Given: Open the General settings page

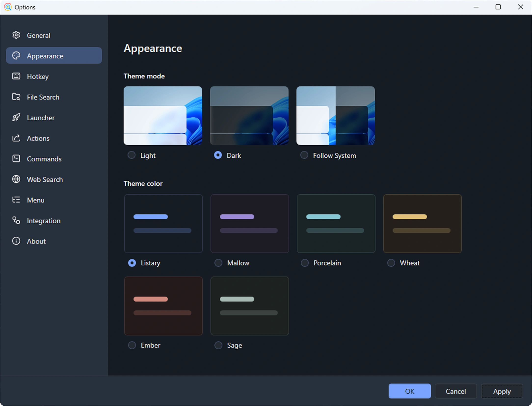Looking at the screenshot, I should [39, 35].
